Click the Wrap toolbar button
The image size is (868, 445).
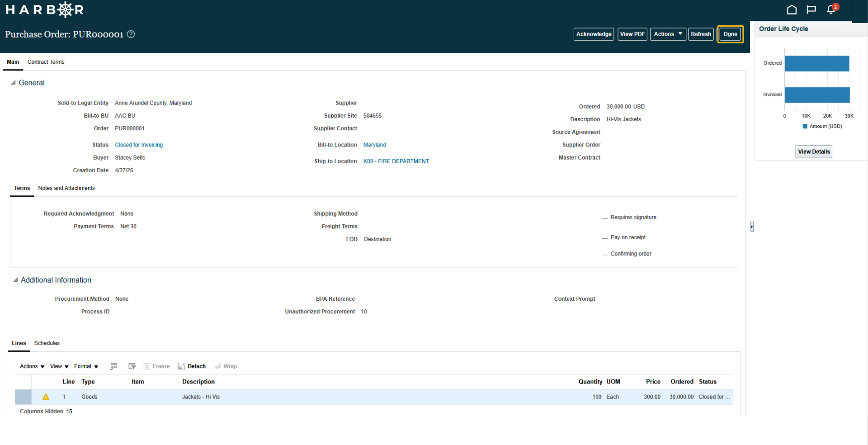coord(226,366)
